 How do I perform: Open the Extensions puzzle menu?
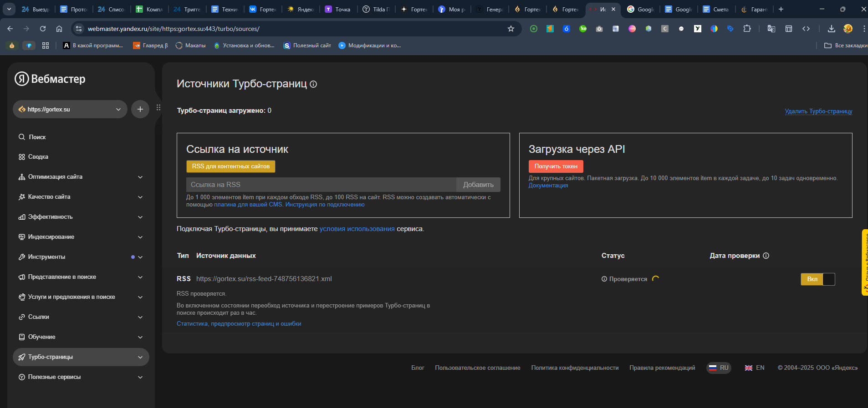point(747,29)
